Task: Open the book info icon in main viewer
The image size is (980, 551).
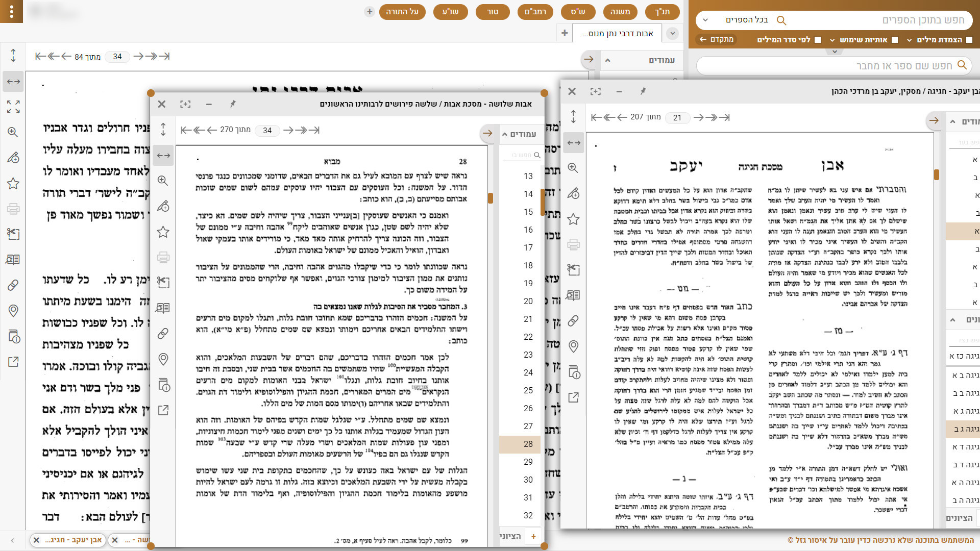Action: (x=13, y=336)
